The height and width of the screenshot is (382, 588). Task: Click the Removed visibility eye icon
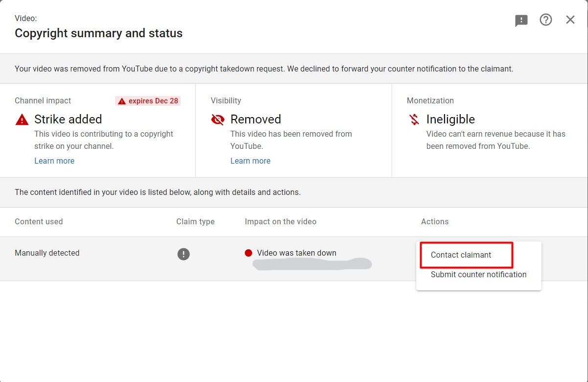pyautogui.click(x=218, y=119)
